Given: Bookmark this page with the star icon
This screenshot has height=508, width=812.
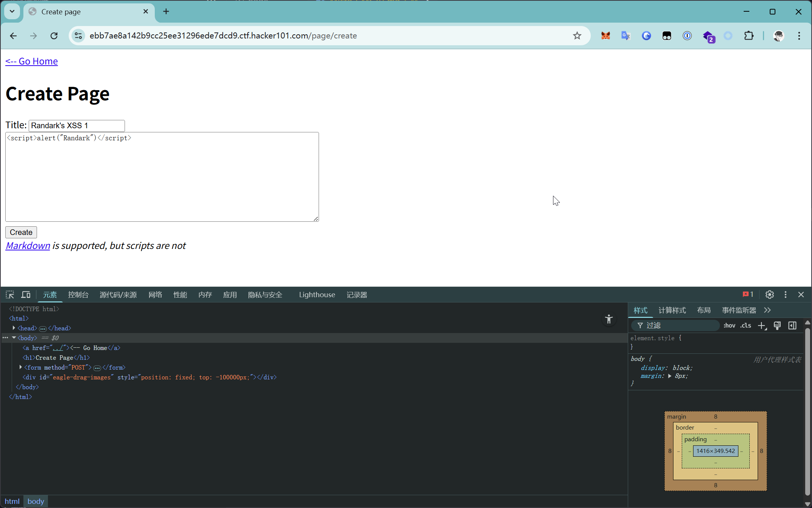Looking at the screenshot, I should pos(577,36).
